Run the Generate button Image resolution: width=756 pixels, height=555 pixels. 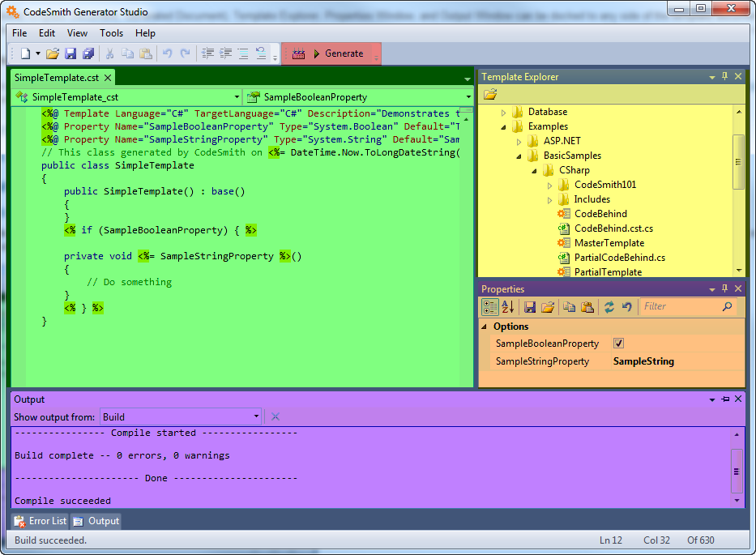[x=339, y=53]
